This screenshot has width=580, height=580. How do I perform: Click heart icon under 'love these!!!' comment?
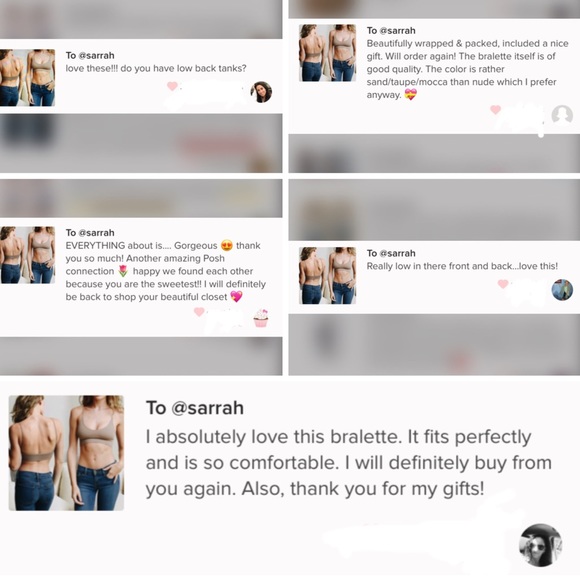tap(172, 86)
